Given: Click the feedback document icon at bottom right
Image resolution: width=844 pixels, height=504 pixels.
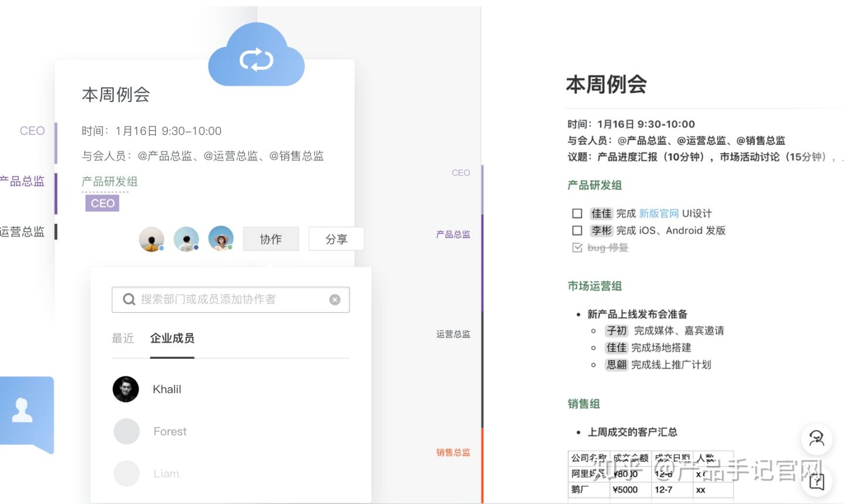Looking at the screenshot, I should tap(816, 482).
